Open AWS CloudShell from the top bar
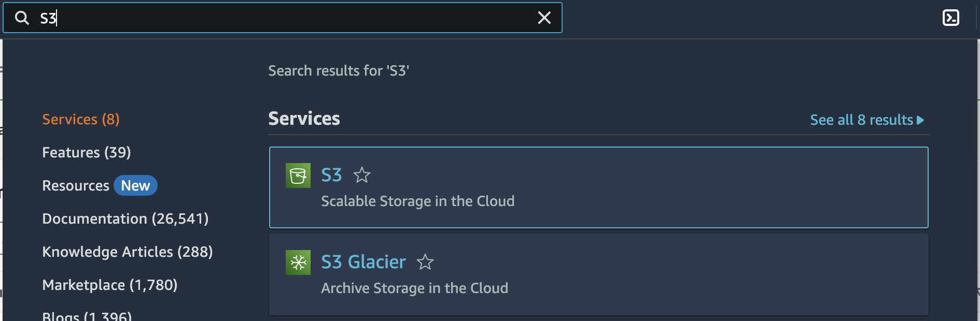The height and width of the screenshot is (321, 980). click(x=951, y=17)
